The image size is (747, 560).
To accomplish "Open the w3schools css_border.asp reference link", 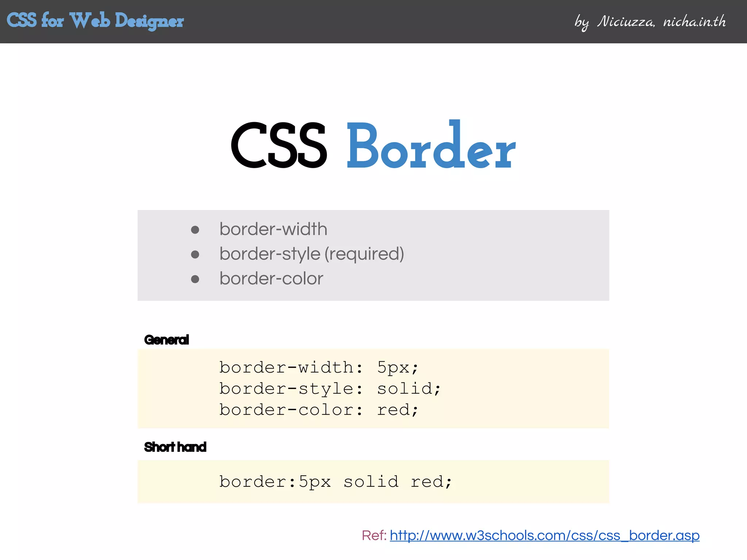I will pyautogui.click(x=545, y=536).
